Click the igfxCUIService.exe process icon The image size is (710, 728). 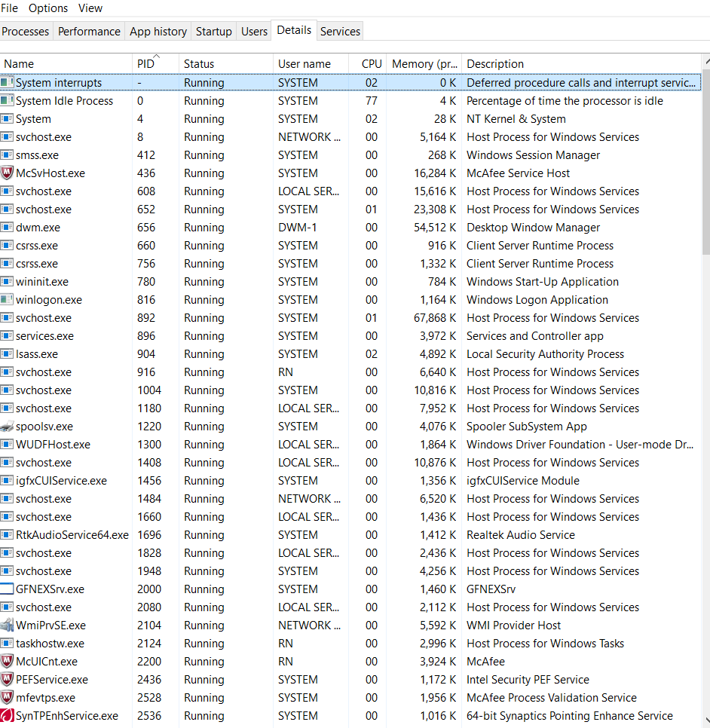(7, 481)
